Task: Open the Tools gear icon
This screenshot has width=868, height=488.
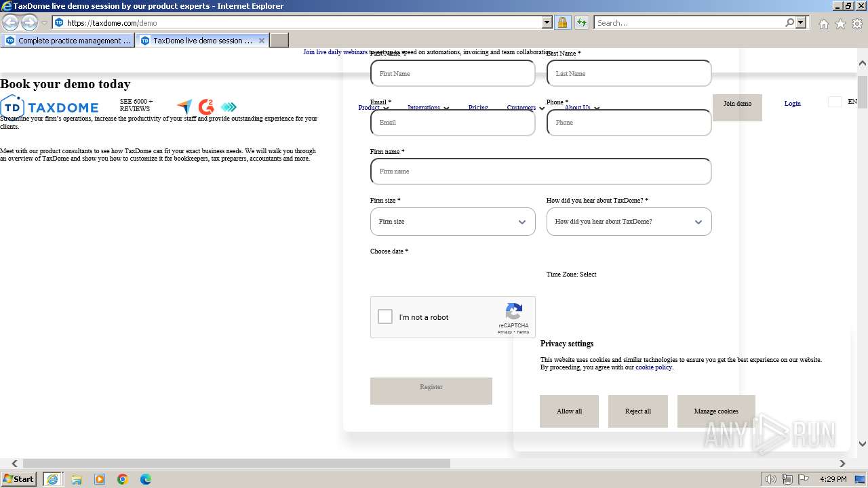Action: pyautogui.click(x=857, y=23)
